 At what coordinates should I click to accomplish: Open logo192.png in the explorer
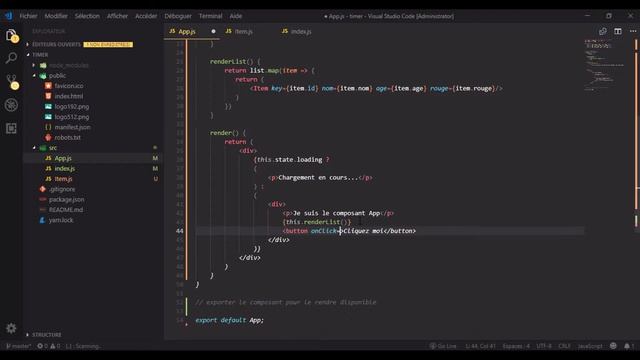(72, 107)
